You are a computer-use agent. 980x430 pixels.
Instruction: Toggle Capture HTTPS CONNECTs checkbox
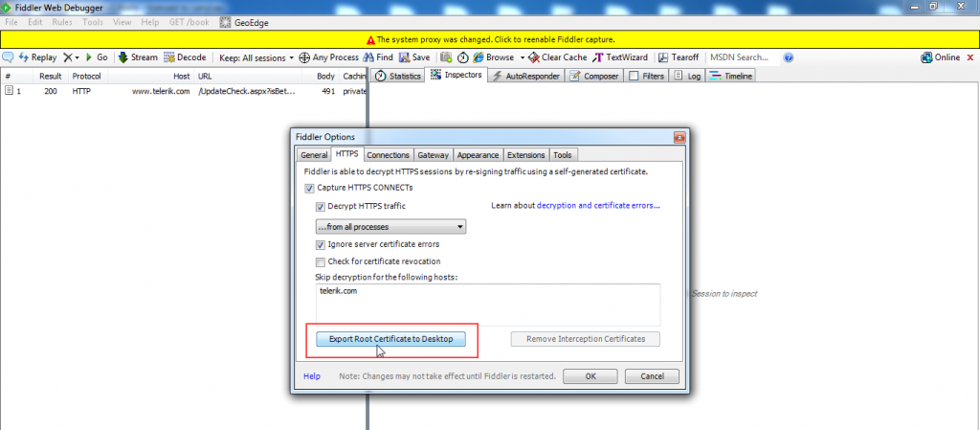[x=309, y=188]
